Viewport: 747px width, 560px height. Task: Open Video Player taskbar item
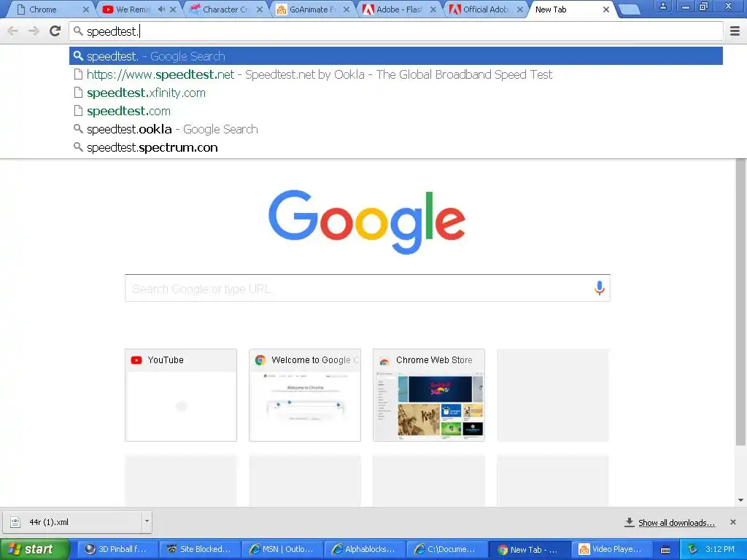612,550
